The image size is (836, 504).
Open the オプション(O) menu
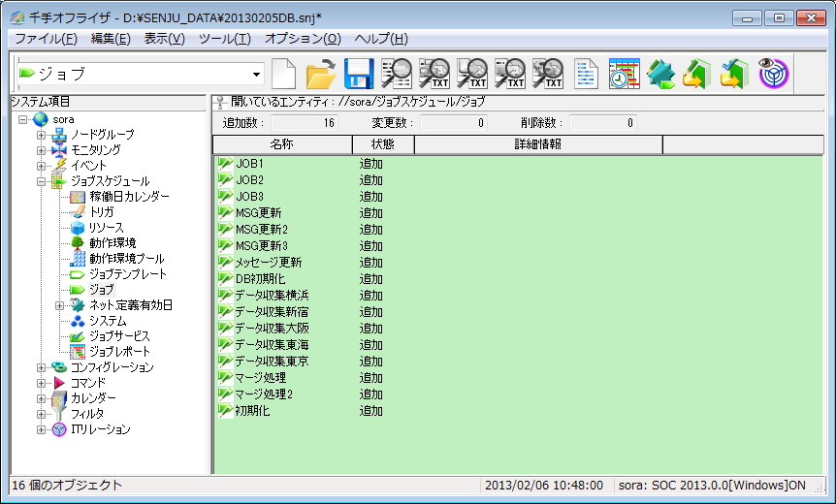coord(303,39)
